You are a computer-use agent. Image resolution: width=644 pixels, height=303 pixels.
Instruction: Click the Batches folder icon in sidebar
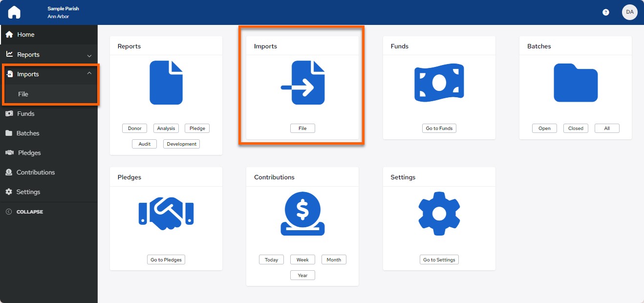9,133
